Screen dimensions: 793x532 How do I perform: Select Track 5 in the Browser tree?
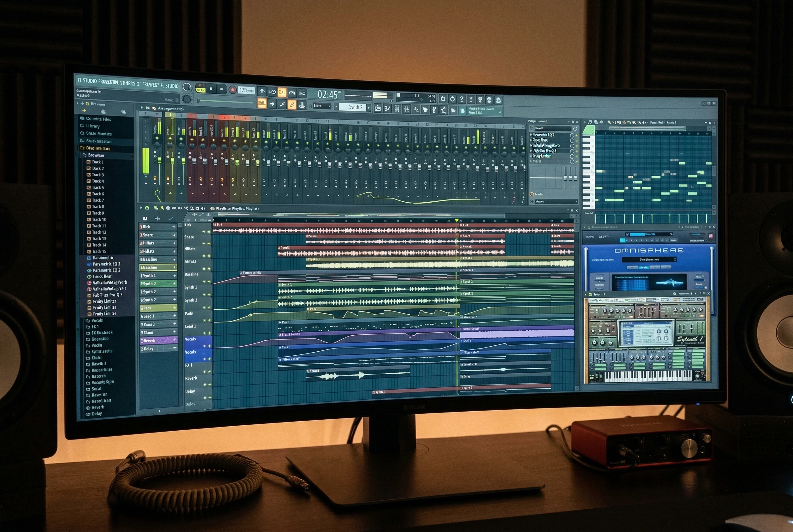click(98, 187)
